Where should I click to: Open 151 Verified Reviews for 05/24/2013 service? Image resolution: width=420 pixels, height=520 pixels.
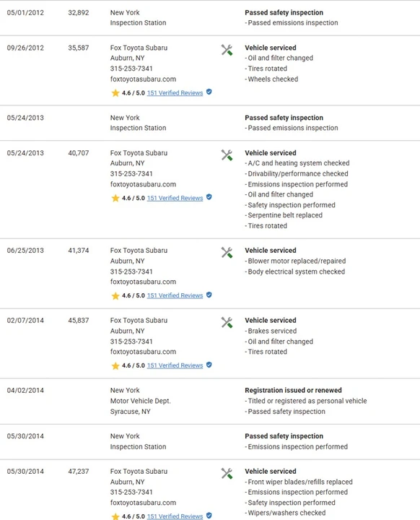click(x=175, y=199)
